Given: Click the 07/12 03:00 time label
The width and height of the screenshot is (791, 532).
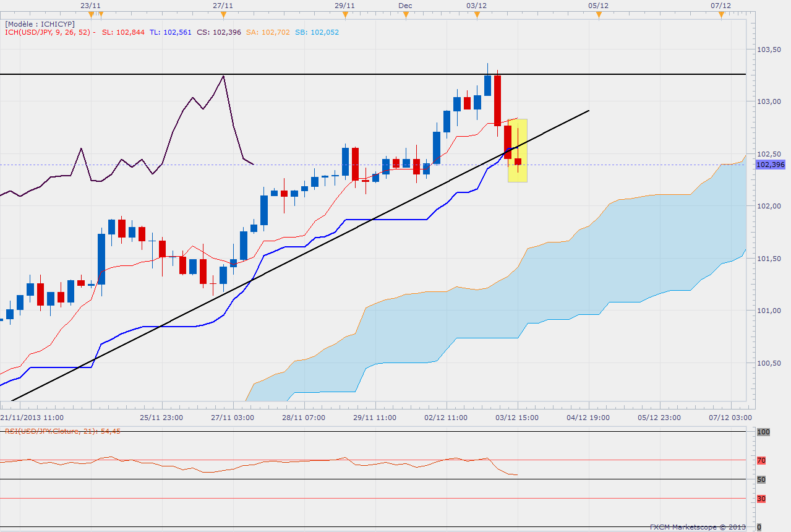Looking at the screenshot, I should tap(730, 418).
